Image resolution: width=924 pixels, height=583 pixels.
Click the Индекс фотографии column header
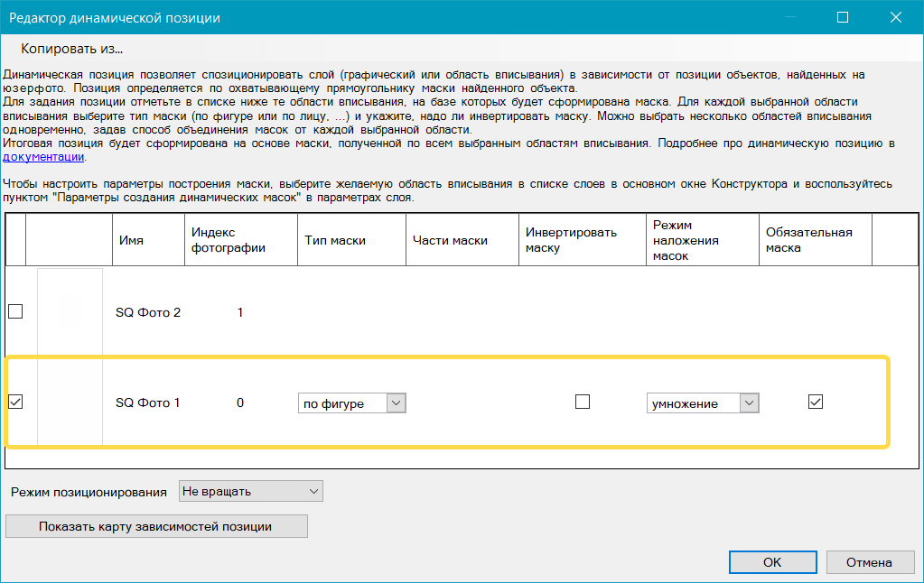229,240
